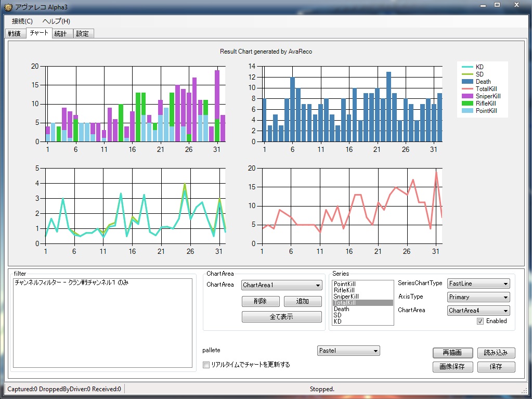
Task: Click the 全て表示 button
Action: 282,317
